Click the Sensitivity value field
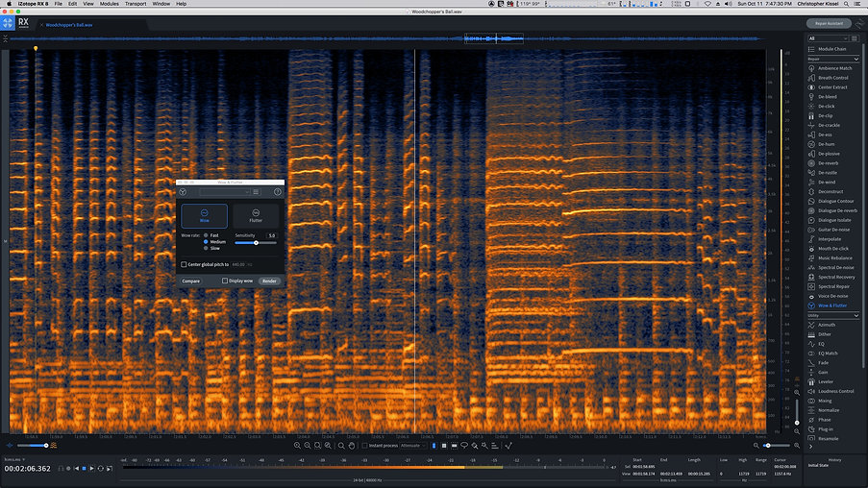868x488 pixels. point(271,235)
